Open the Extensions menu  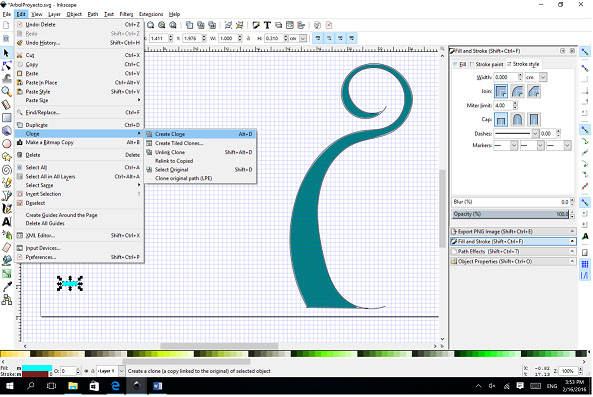pyautogui.click(x=151, y=14)
